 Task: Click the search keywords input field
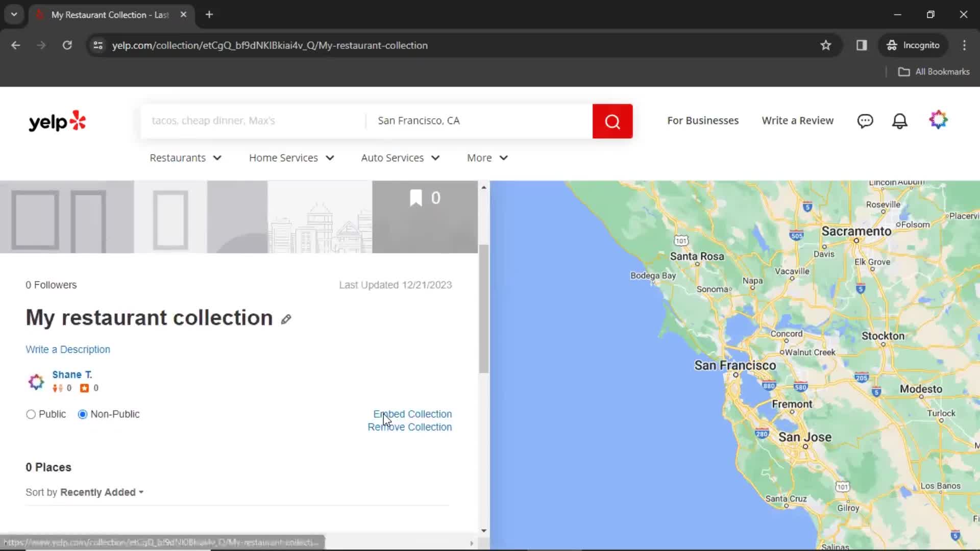[253, 121]
